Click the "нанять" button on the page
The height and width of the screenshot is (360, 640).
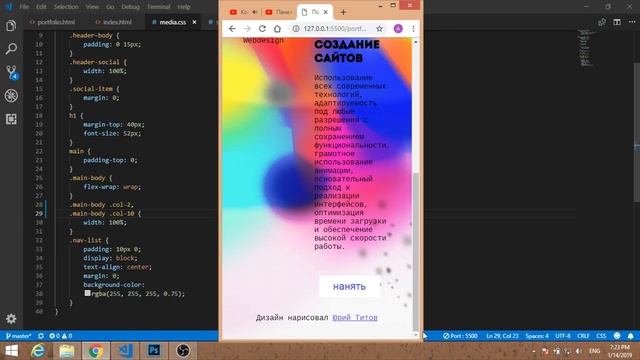click(x=349, y=287)
